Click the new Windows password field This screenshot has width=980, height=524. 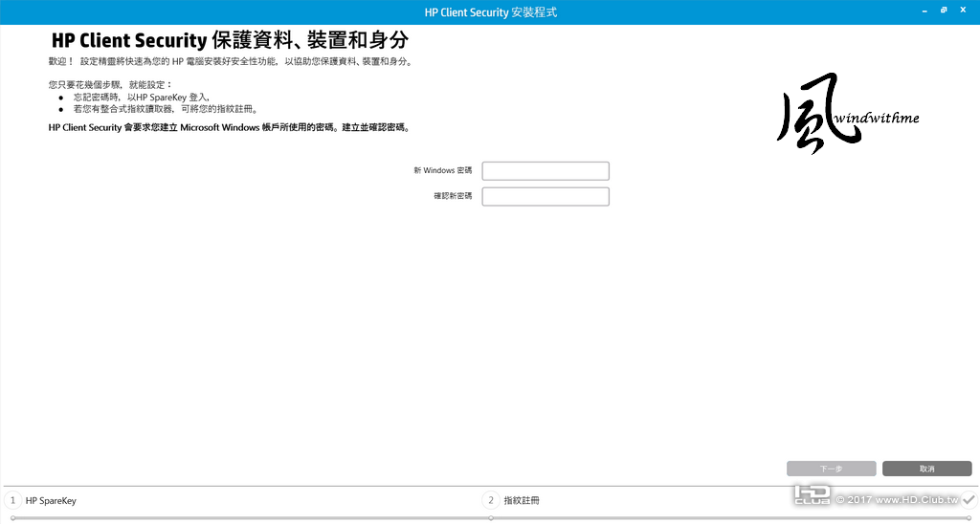click(x=546, y=171)
